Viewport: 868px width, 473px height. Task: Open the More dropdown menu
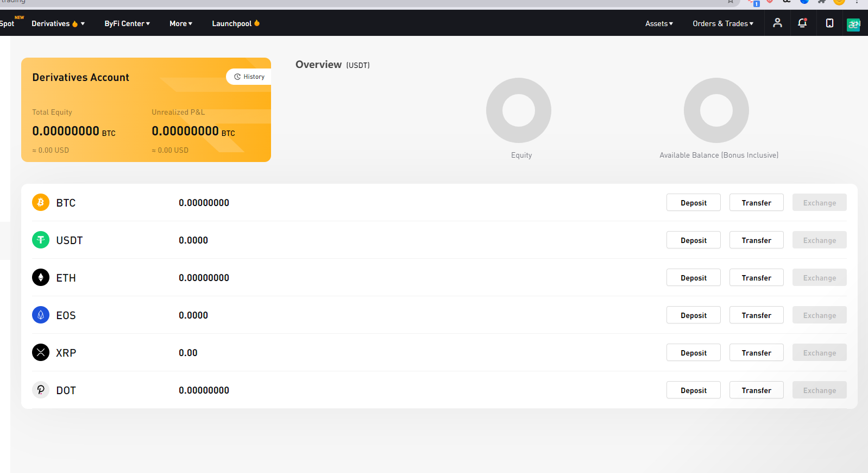point(181,23)
